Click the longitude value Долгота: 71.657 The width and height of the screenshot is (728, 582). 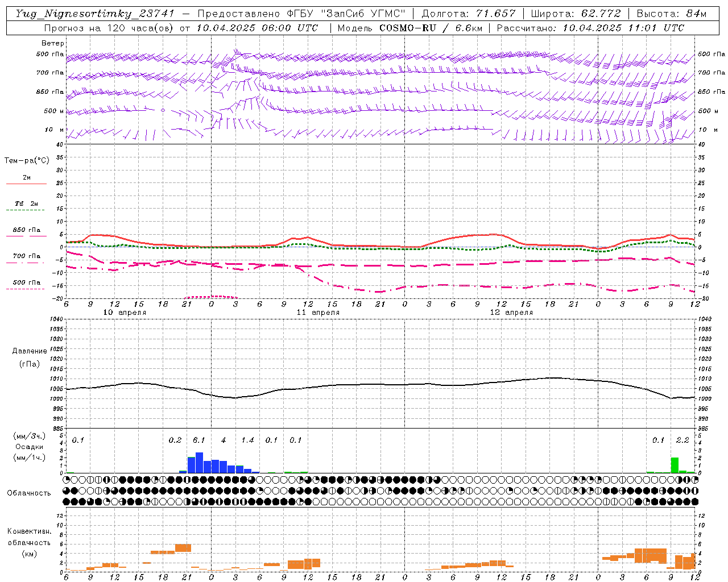click(x=469, y=14)
